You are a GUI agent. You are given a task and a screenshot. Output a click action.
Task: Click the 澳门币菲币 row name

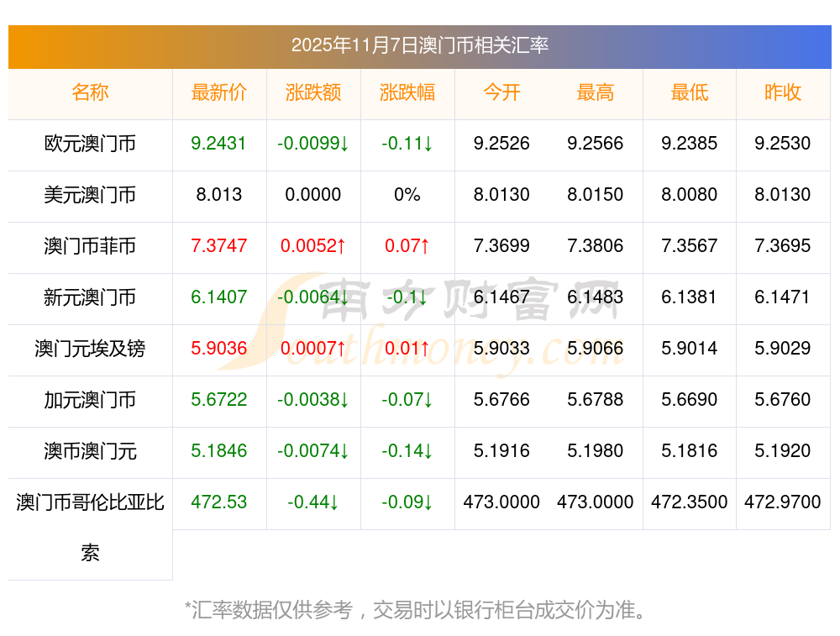coord(90,246)
